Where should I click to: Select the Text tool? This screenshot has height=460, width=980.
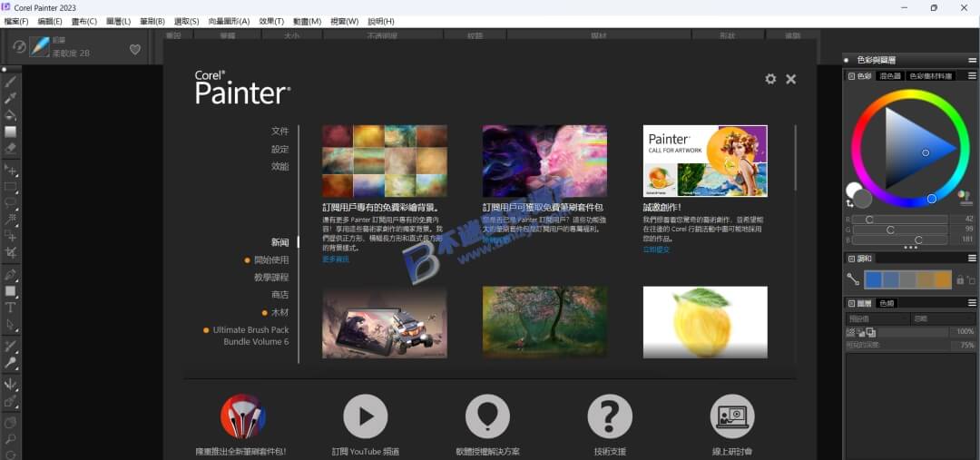(11, 308)
